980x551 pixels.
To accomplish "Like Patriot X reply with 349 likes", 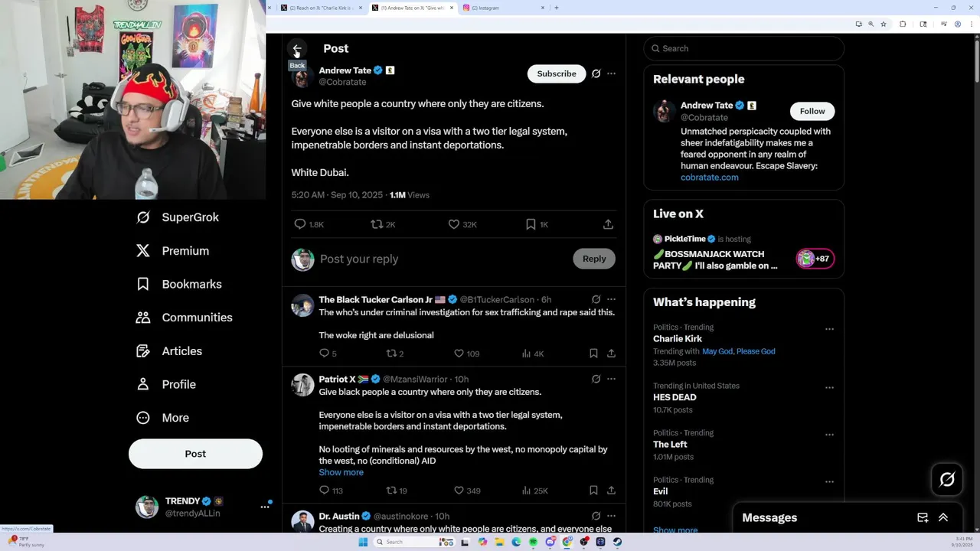I will pos(467,491).
